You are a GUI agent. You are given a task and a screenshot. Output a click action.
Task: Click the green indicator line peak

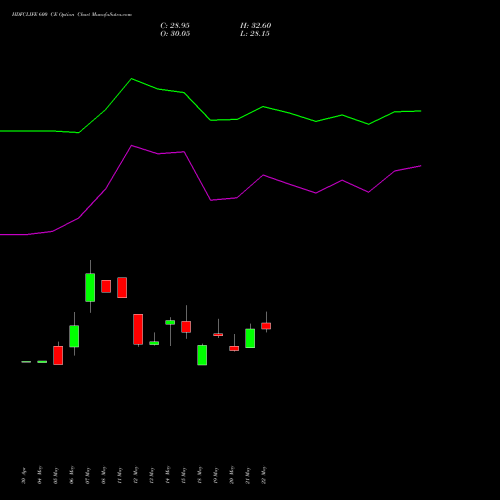(x=132, y=79)
